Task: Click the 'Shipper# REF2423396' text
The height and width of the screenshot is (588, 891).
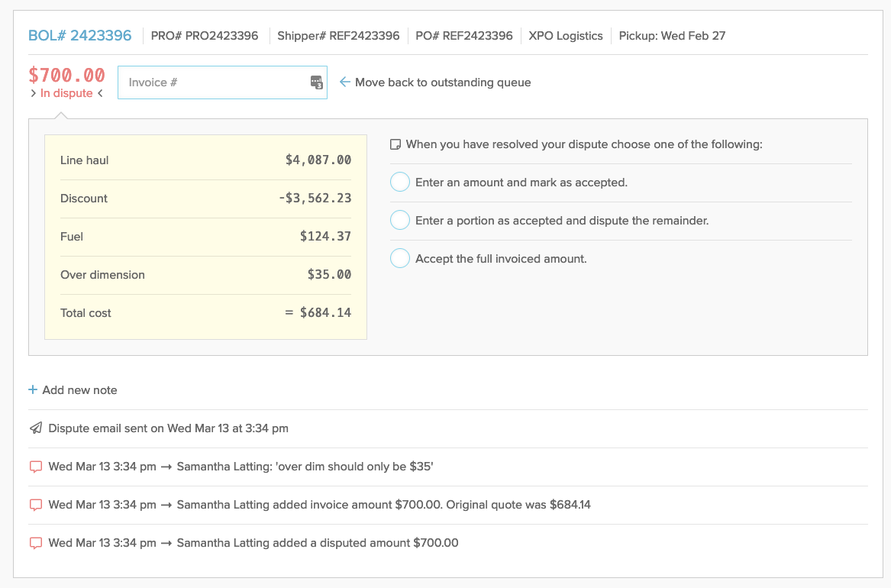Action: tap(338, 36)
